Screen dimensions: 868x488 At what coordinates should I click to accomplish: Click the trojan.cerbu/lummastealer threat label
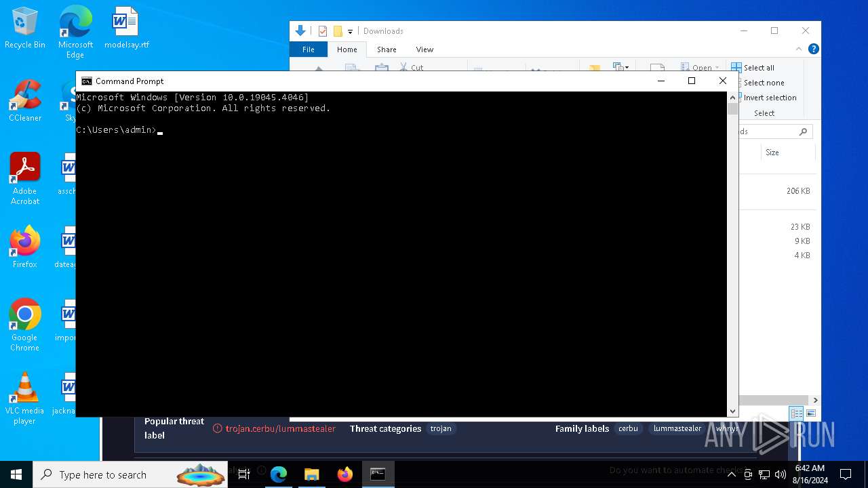pyautogui.click(x=281, y=428)
